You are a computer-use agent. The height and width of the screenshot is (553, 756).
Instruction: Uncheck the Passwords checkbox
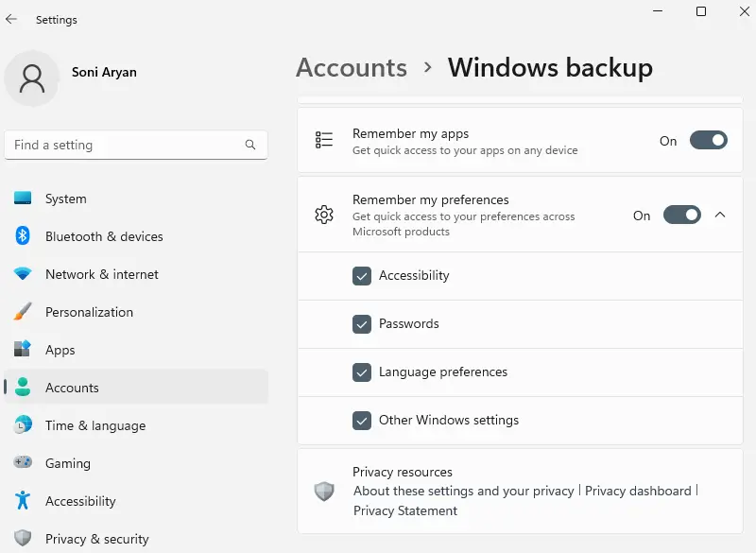[x=362, y=323]
